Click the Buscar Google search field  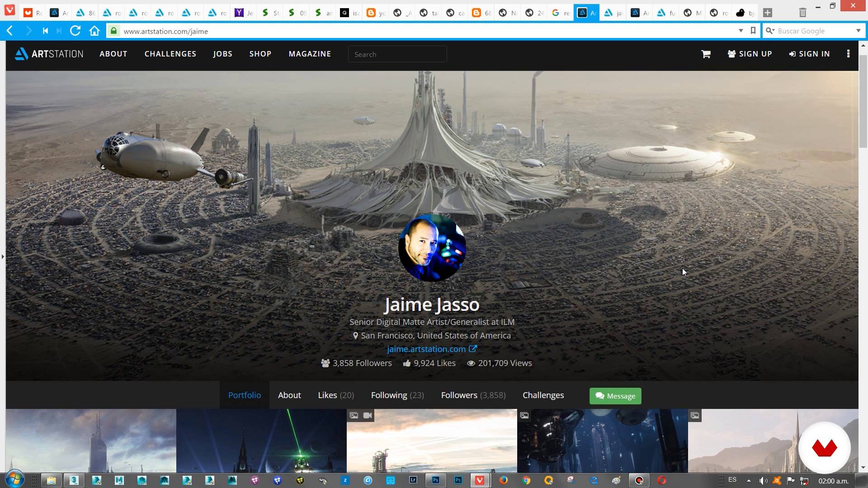click(815, 31)
